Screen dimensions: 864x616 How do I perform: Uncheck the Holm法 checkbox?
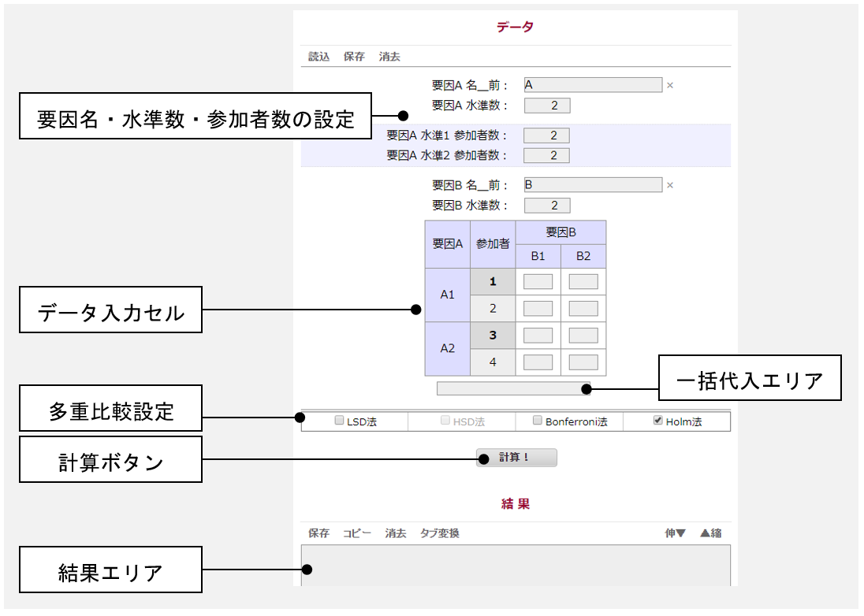pos(657,421)
